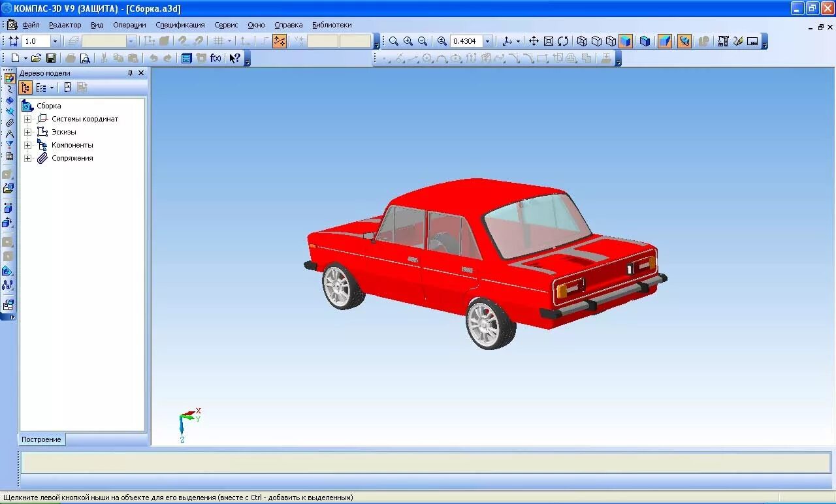Activate the Pan move view tool
The height and width of the screenshot is (504, 836).
(534, 41)
